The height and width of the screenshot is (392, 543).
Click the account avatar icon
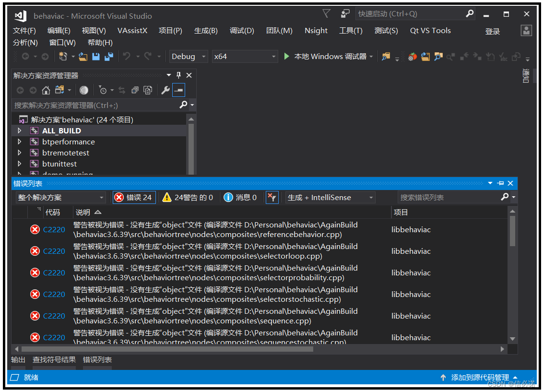click(x=526, y=31)
